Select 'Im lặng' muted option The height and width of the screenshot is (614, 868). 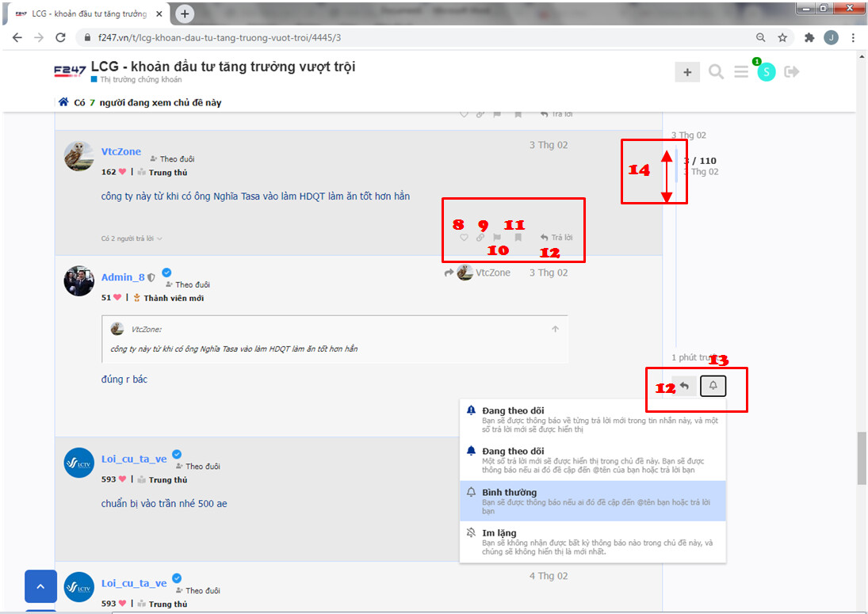(593, 542)
